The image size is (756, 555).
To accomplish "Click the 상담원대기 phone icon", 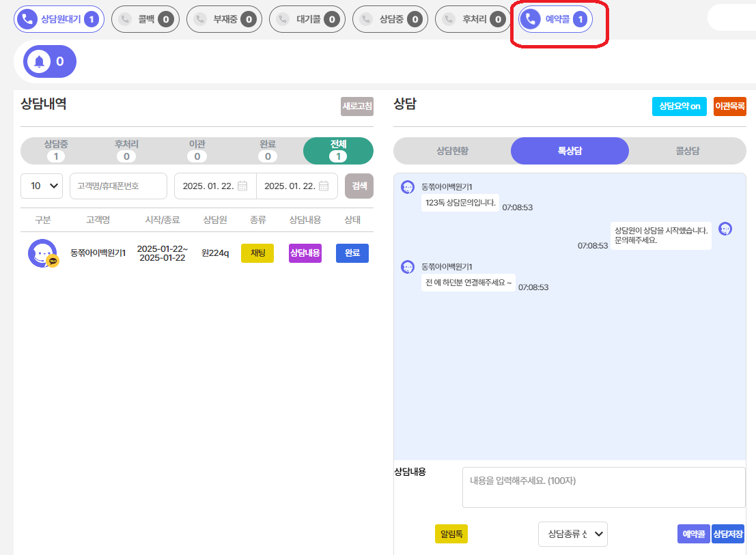I will (x=28, y=19).
